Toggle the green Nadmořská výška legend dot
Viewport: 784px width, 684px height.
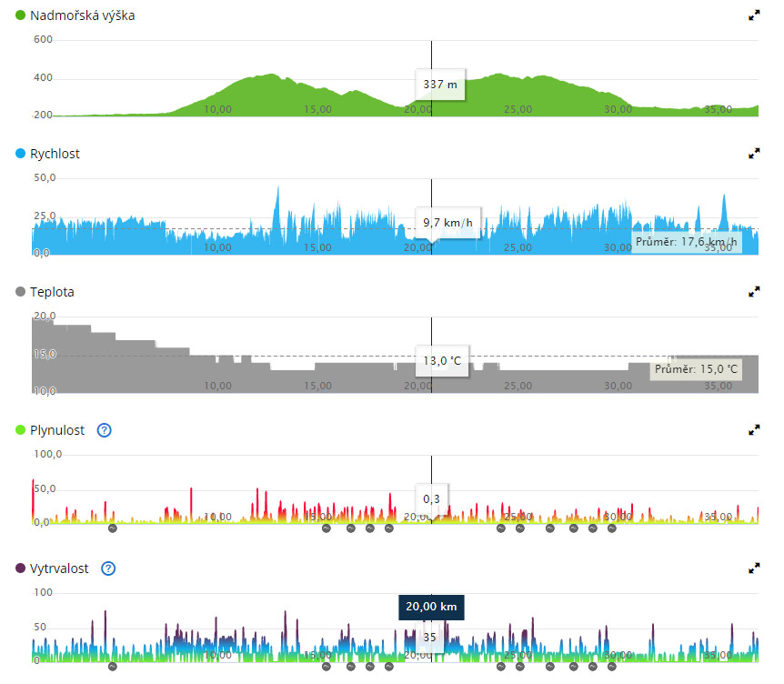coord(21,15)
